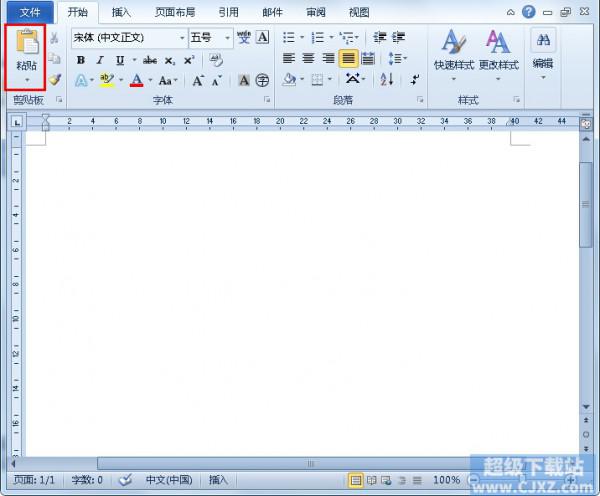The width and height of the screenshot is (600, 496).
Task: Open the Asian layout menu
Action: (x=355, y=80)
